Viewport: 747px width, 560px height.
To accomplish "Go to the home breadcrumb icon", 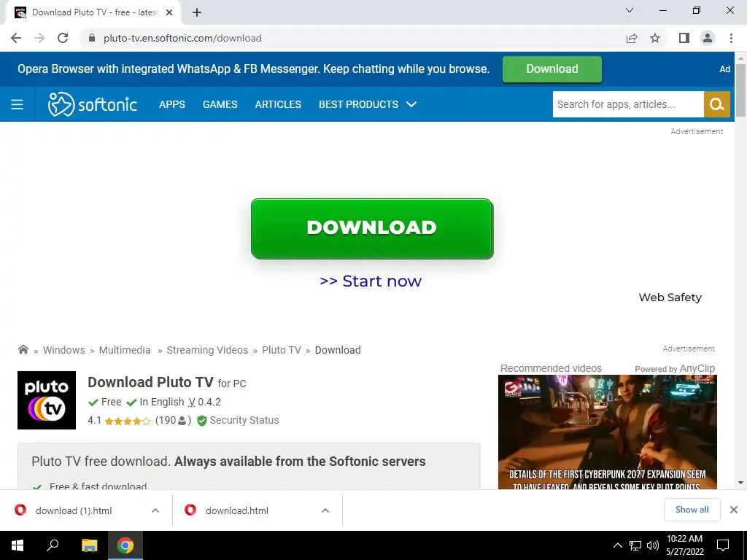I will click(23, 350).
